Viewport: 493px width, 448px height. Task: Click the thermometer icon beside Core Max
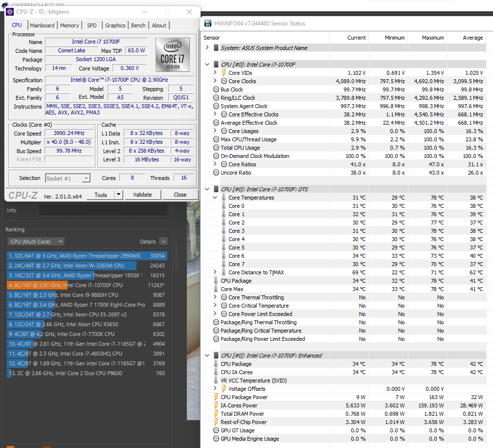tap(216, 289)
